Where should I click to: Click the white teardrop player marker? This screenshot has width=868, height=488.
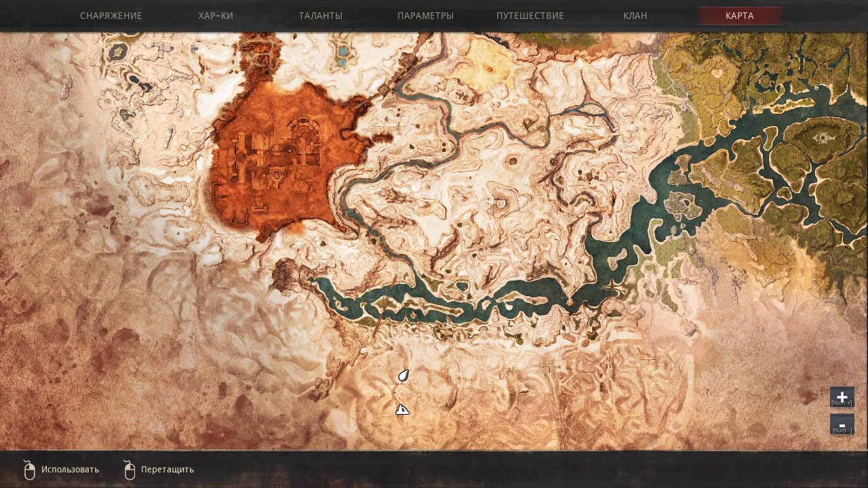403,375
